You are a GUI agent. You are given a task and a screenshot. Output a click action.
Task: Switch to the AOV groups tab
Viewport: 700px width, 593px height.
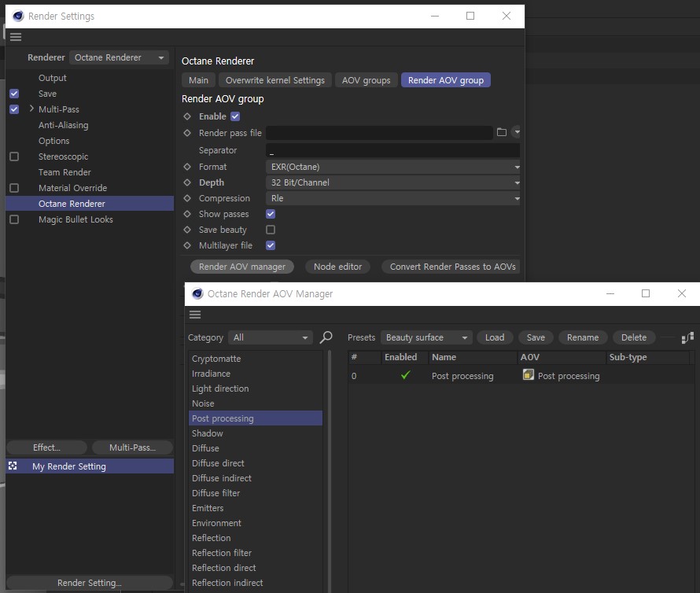(366, 80)
